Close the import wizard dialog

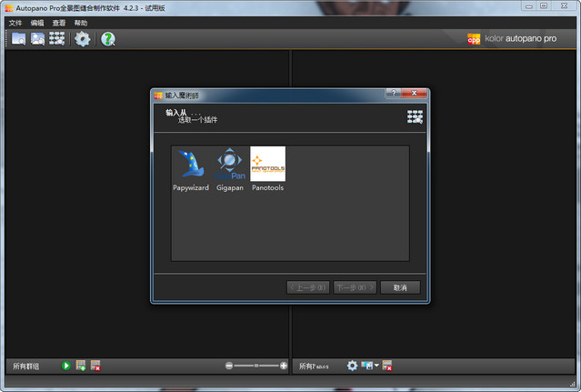coord(415,93)
